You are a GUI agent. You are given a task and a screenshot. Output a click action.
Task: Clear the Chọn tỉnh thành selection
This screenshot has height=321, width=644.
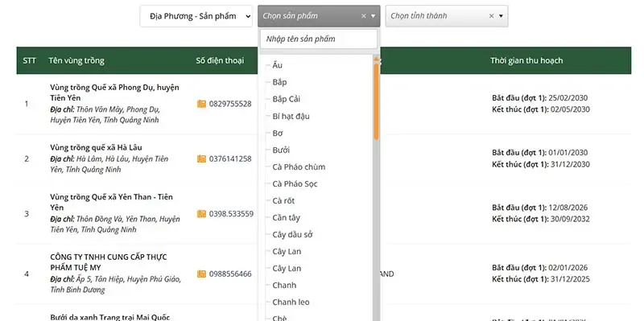coord(491,16)
